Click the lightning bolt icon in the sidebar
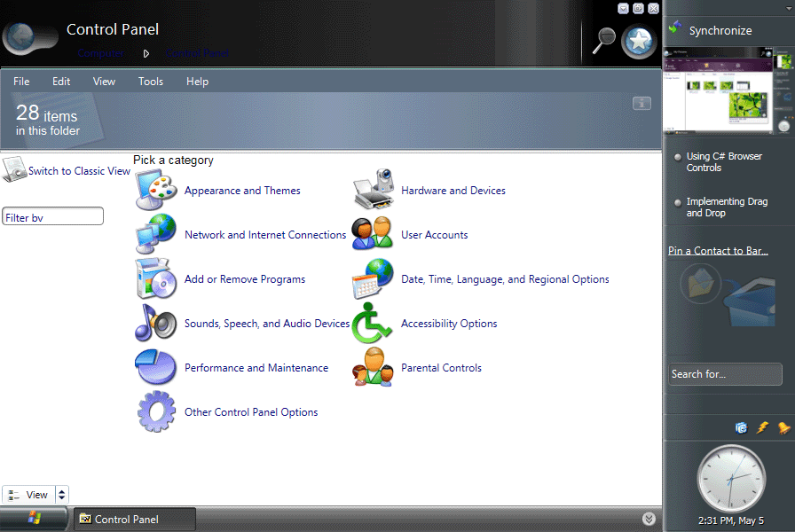Image resolution: width=795 pixels, height=532 pixels. (762, 427)
